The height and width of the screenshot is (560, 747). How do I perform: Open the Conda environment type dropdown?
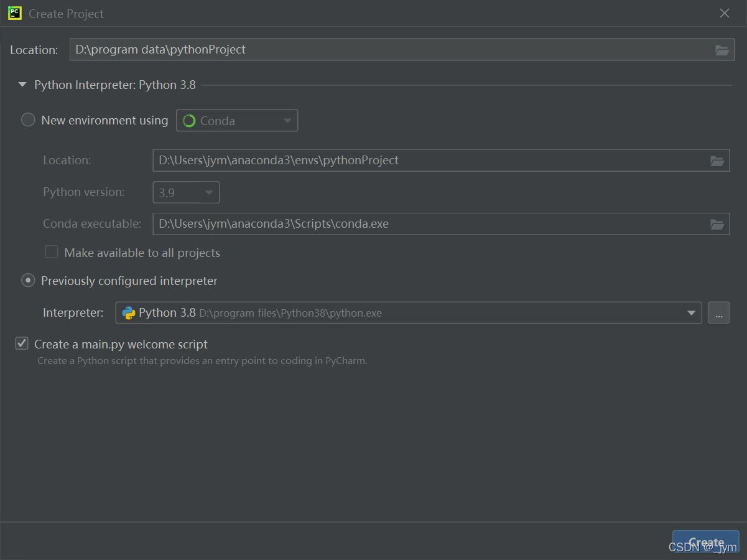[237, 121]
